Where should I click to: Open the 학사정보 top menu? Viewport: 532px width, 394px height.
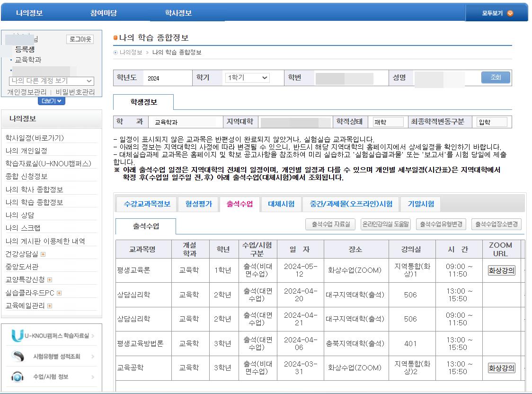tap(178, 13)
